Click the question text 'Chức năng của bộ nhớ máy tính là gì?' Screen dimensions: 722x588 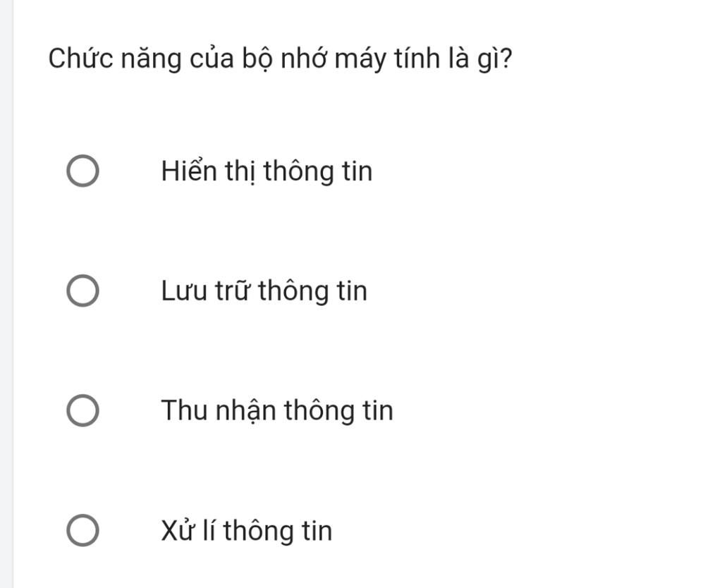click(x=280, y=59)
